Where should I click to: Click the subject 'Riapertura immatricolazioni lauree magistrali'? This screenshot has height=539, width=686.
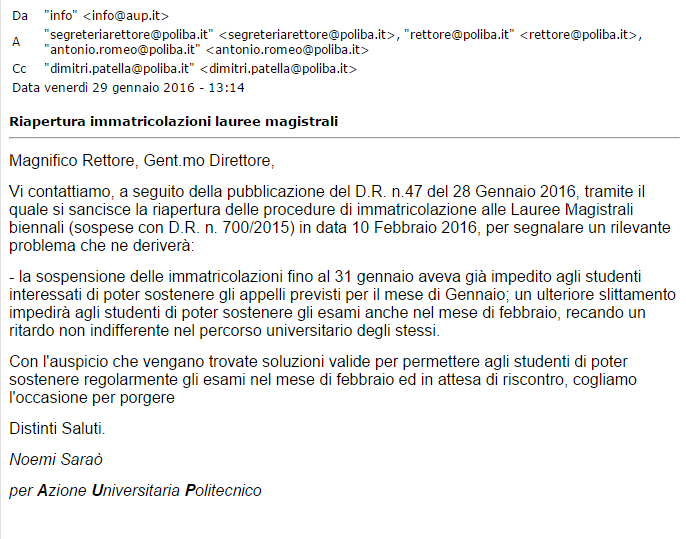[174, 121]
